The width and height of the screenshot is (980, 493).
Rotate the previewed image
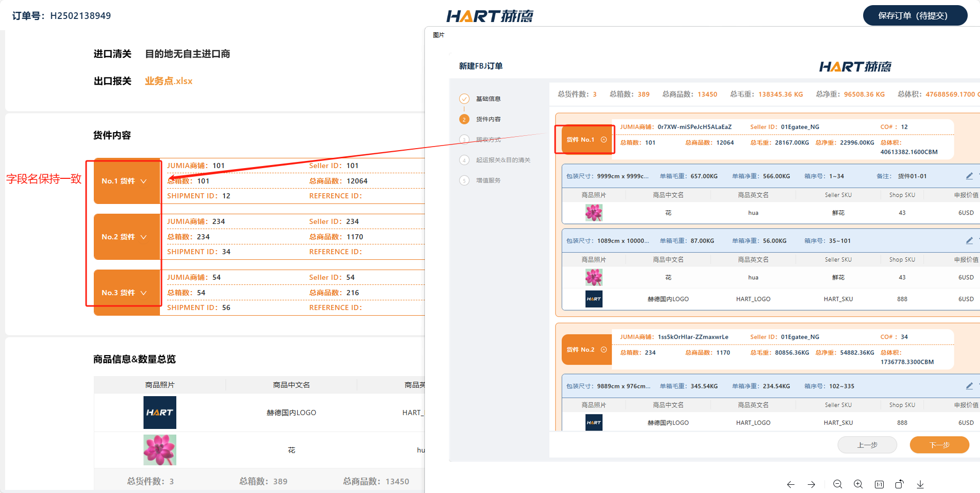(900, 484)
